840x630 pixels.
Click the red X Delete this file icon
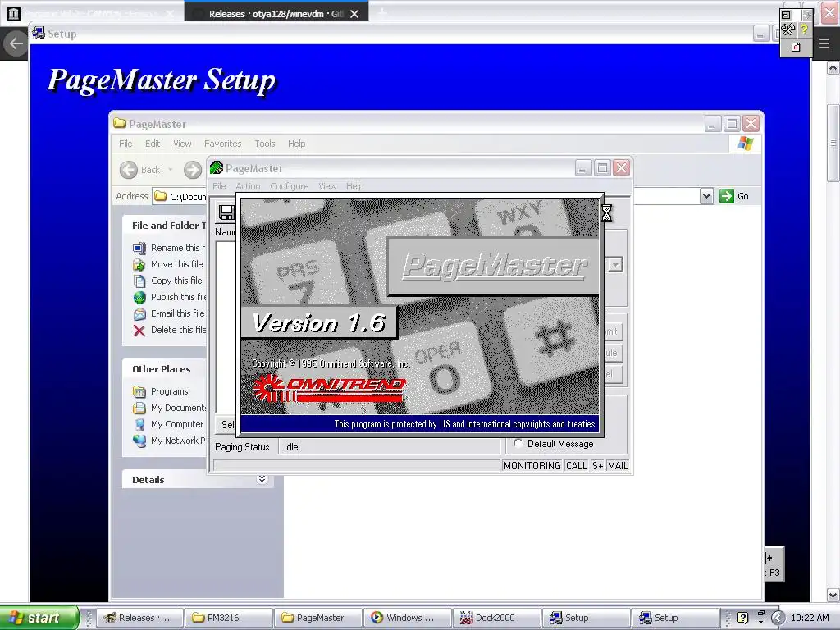coord(139,331)
